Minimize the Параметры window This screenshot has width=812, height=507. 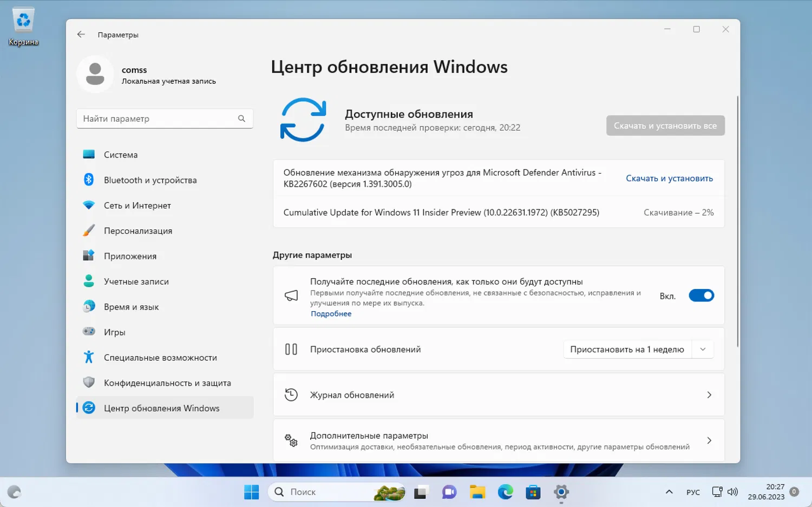pyautogui.click(x=667, y=29)
